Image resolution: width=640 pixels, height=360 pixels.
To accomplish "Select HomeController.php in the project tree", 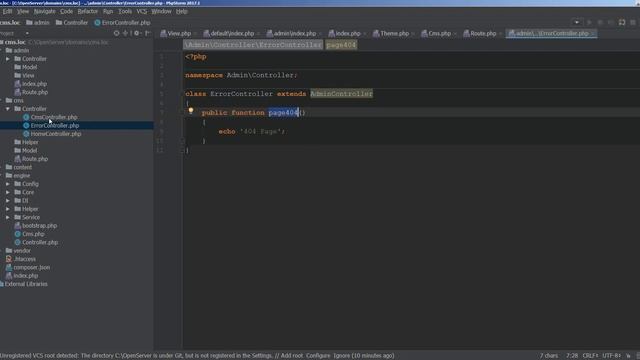I will tap(56, 134).
